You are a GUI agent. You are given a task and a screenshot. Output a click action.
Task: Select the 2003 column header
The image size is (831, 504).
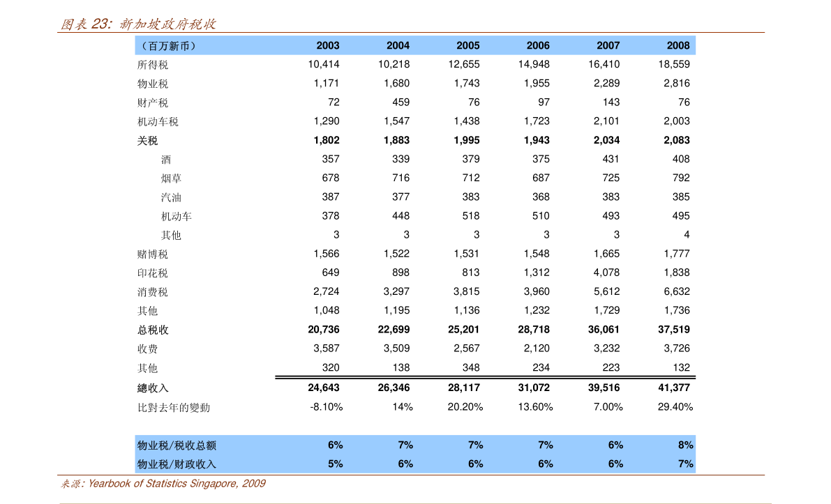327,45
